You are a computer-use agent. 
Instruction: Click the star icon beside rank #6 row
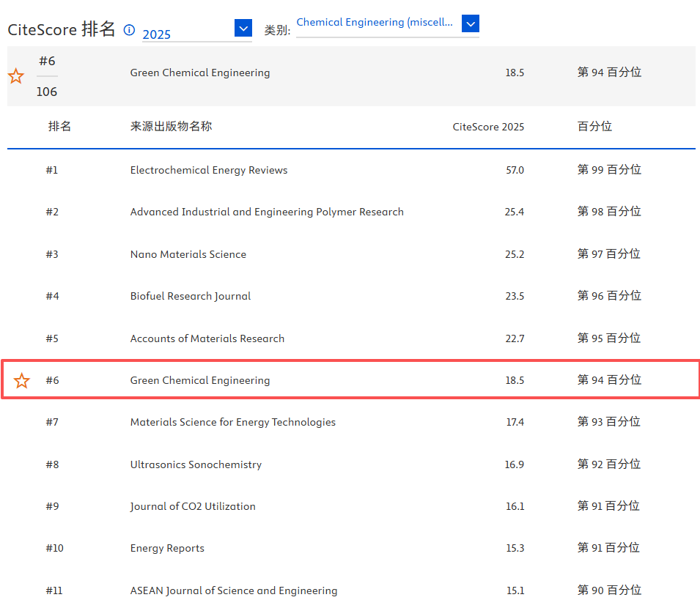coord(21,380)
